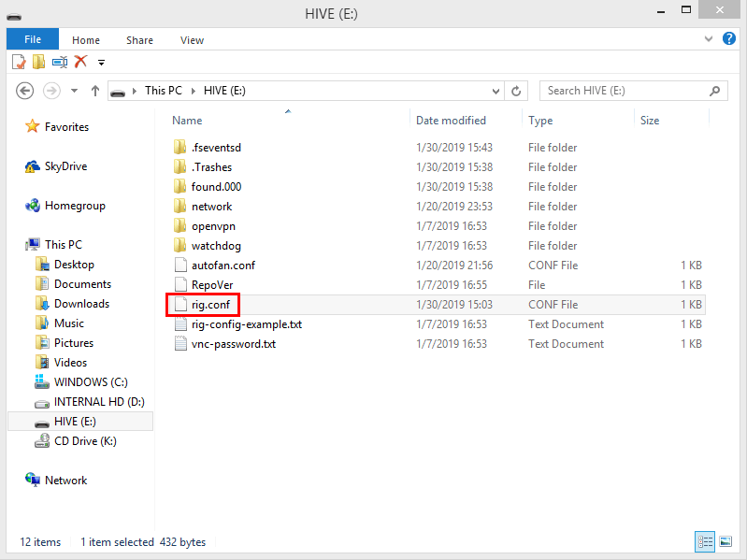Viewport: 747px width, 560px height.
Task: Click the Properties icon in quick access toolbar
Action: coord(19,62)
